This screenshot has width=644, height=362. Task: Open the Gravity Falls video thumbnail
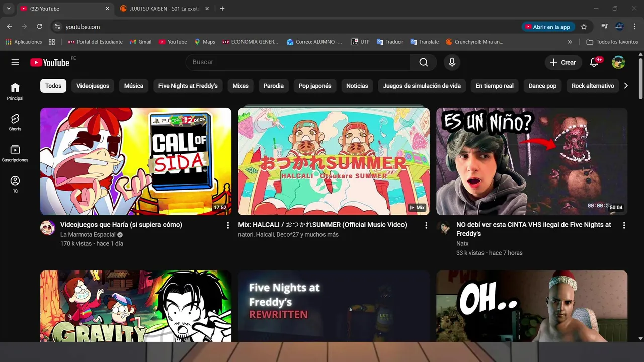[x=136, y=306]
